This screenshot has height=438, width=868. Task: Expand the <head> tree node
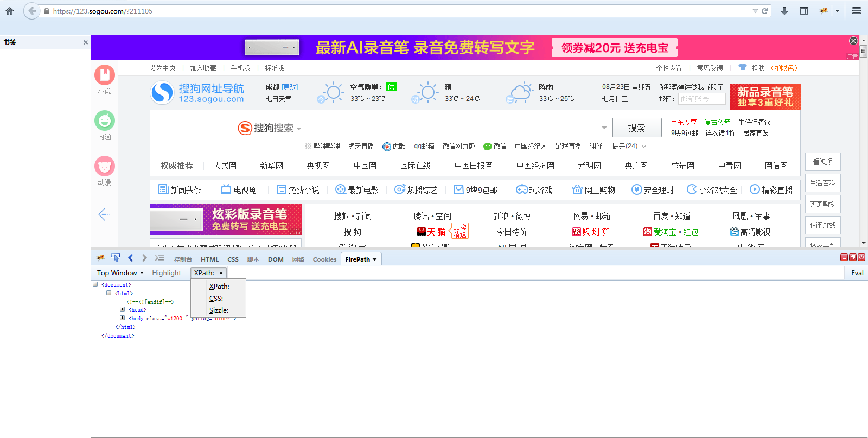pyautogui.click(x=122, y=309)
